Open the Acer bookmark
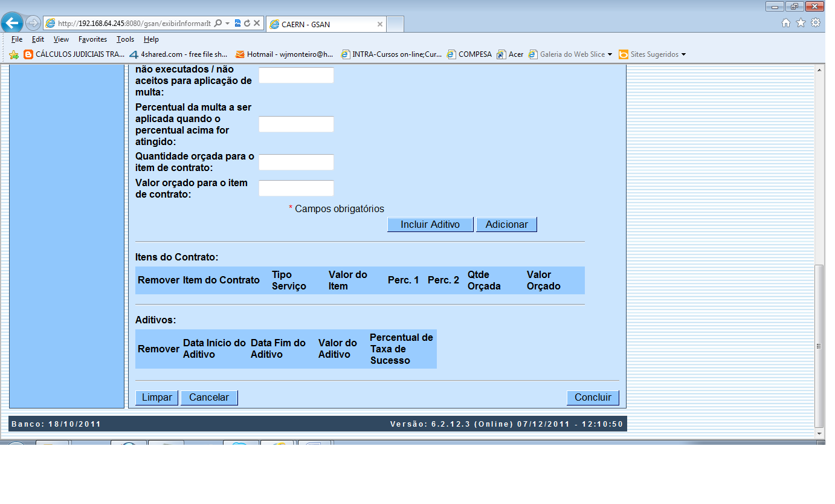This screenshot has width=835, height=504. point(510,54)
